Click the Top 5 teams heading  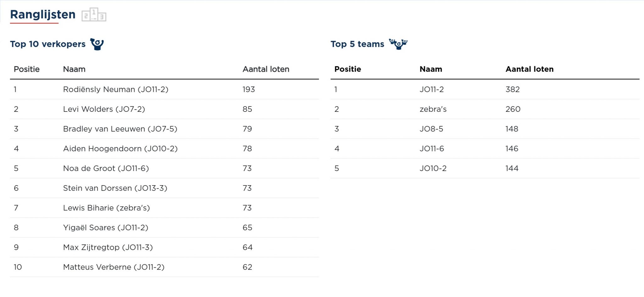pyautogui.click(x=357, y=44)
